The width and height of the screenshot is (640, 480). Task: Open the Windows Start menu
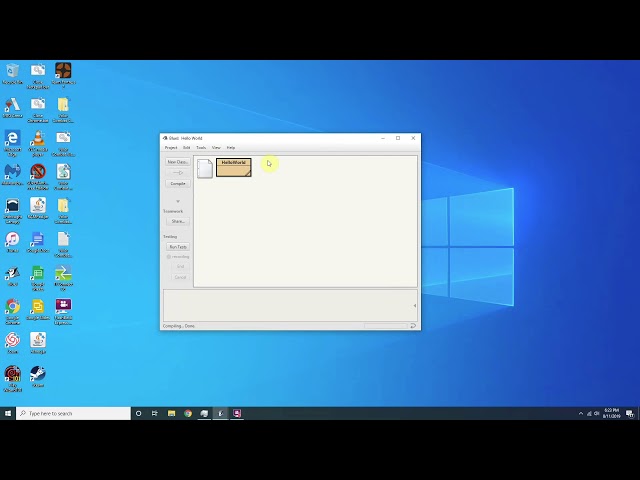8,413
